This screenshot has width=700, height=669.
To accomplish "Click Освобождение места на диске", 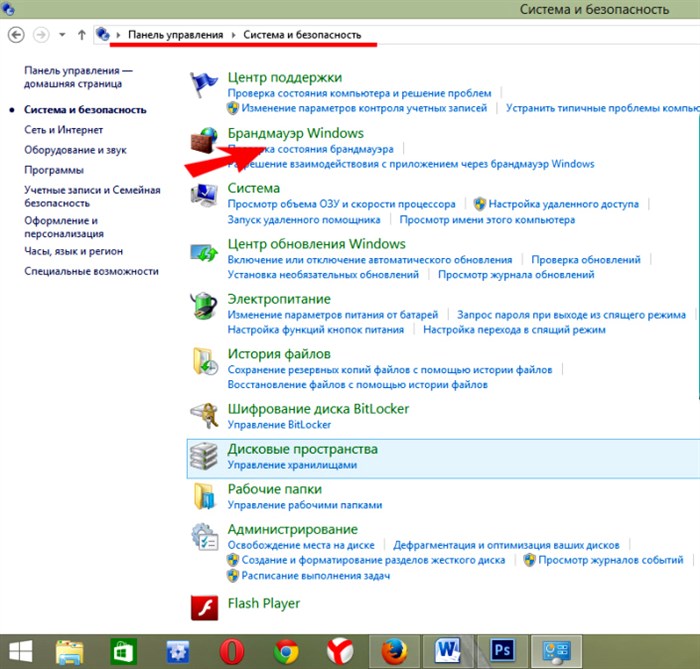I will pyautogui.click(x=301, y=545).
